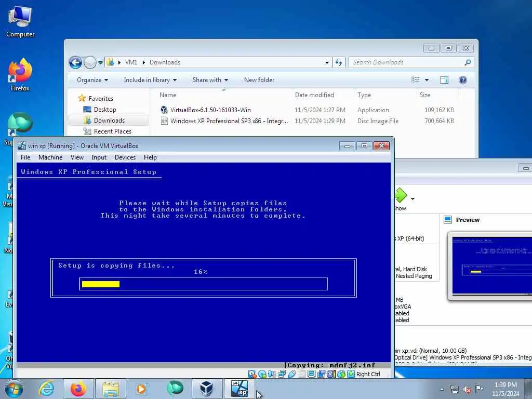Click the green SuperAntiSpyware-style taskbar icon
Viewport: 532px width, 399px height.
[175, 388]
